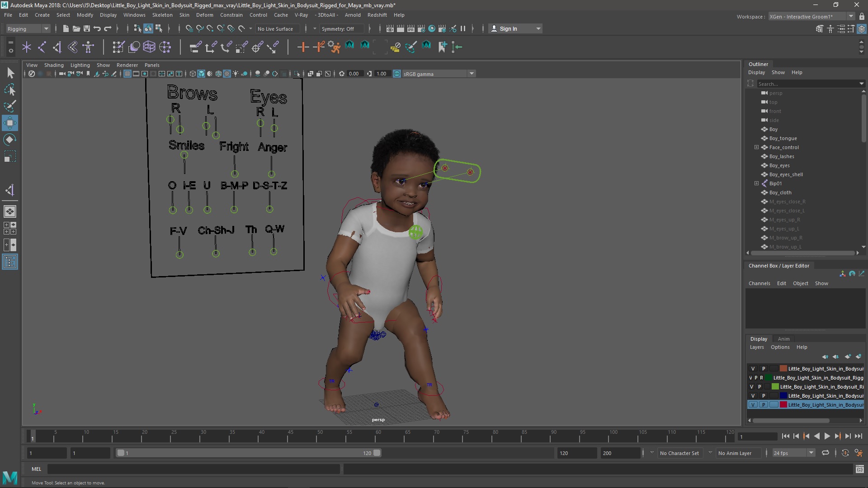Open the Render View clapperboard icon
The width and height of the screenshot is (868, 488).
coord(390,28)
